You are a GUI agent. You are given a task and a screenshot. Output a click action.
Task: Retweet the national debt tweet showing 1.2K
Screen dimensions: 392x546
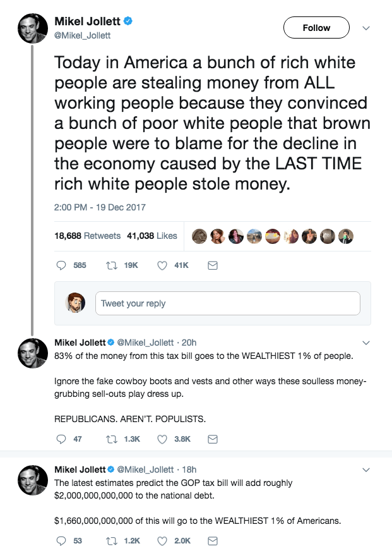coord(112,540)
